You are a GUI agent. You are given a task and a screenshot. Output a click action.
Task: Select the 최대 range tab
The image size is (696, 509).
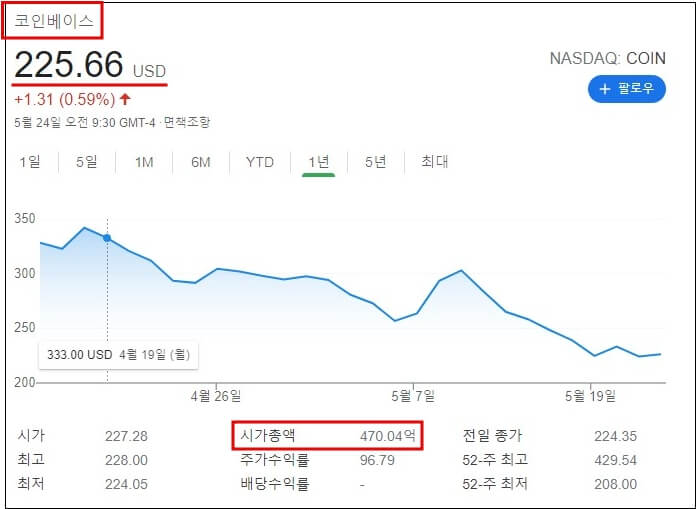tap(435, 162)
